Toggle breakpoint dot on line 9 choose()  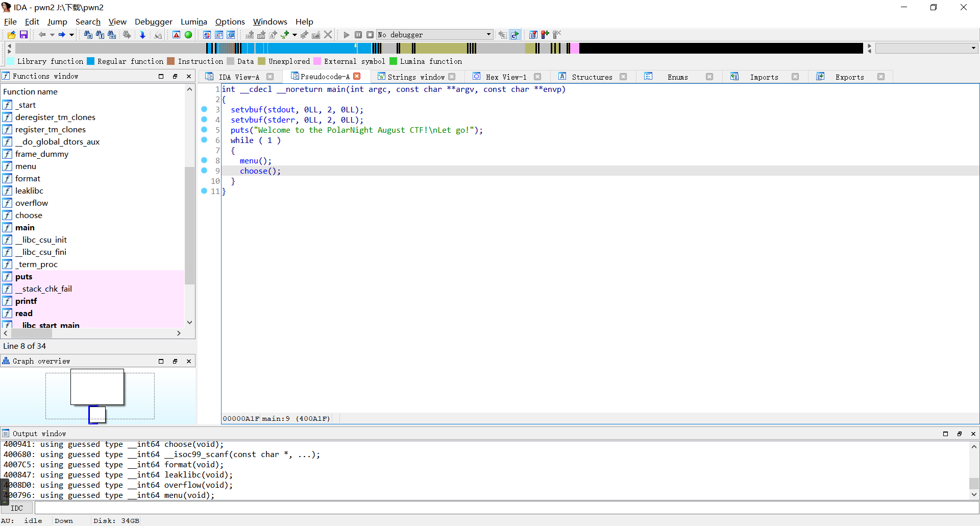(x=204, y=171)
